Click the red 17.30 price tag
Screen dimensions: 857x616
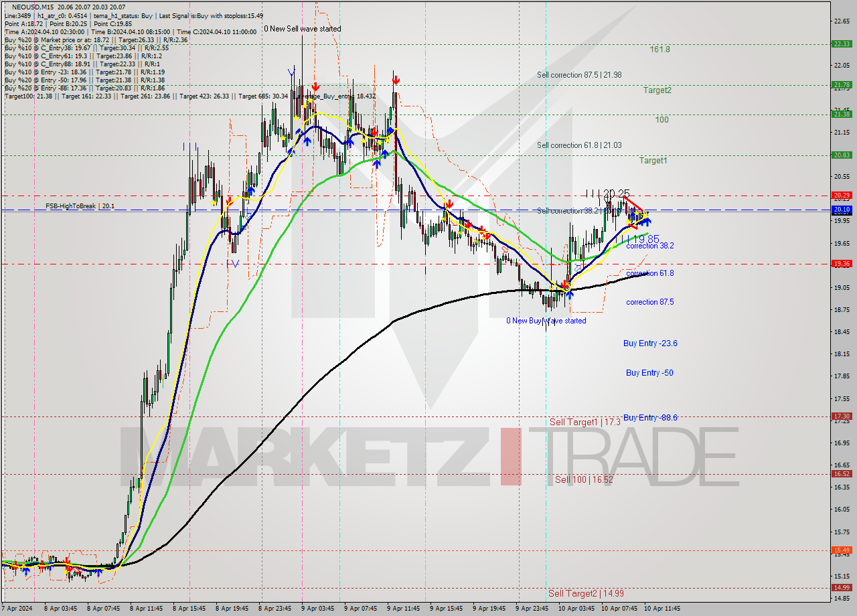click(x=842, y=416)
